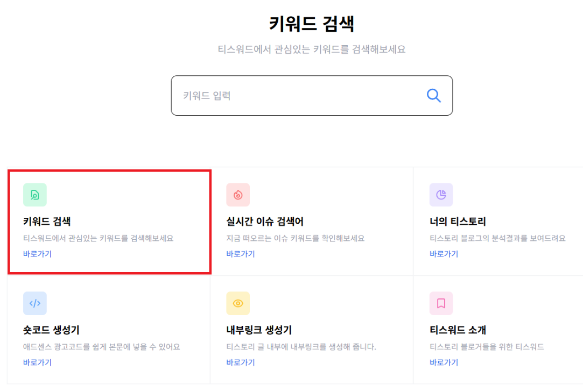This screenshot has height=392, width=583.
Task: Click the 실시간 이슈 검색어 card title
Action: pyautogui.click(x=265, y=222)
